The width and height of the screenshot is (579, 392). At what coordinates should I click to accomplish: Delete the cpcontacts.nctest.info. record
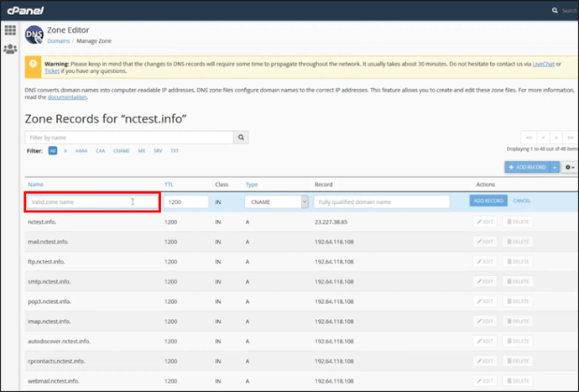click(518, 361)
